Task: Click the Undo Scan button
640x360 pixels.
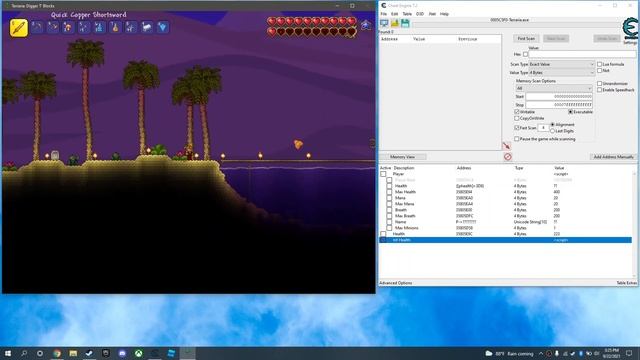Action: click(x=607, y=39)
